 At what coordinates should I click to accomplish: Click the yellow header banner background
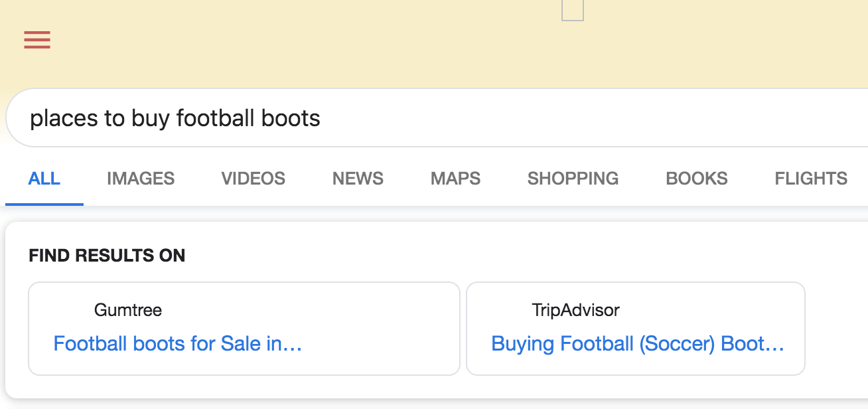332,46
